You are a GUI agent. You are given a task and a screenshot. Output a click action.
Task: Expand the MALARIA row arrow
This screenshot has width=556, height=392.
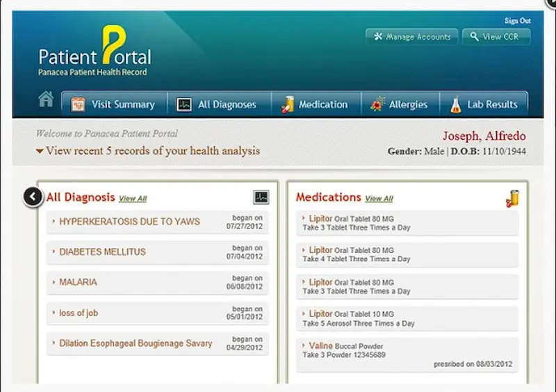[54, 282]
